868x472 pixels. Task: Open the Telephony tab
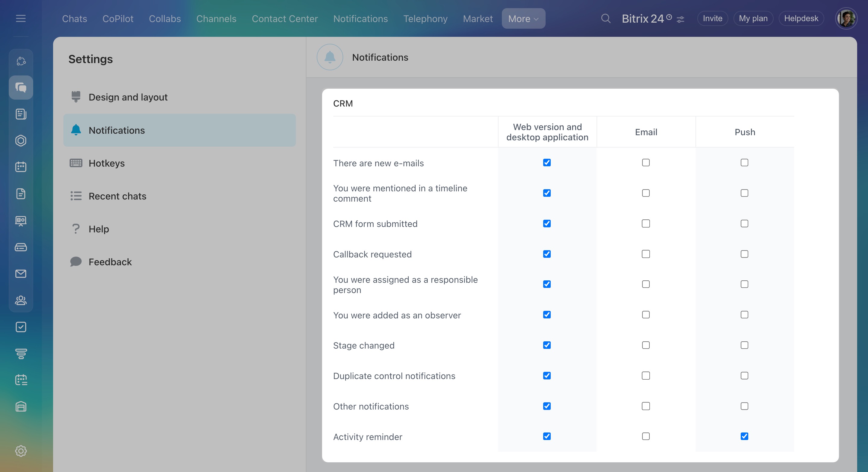point(425,18)
